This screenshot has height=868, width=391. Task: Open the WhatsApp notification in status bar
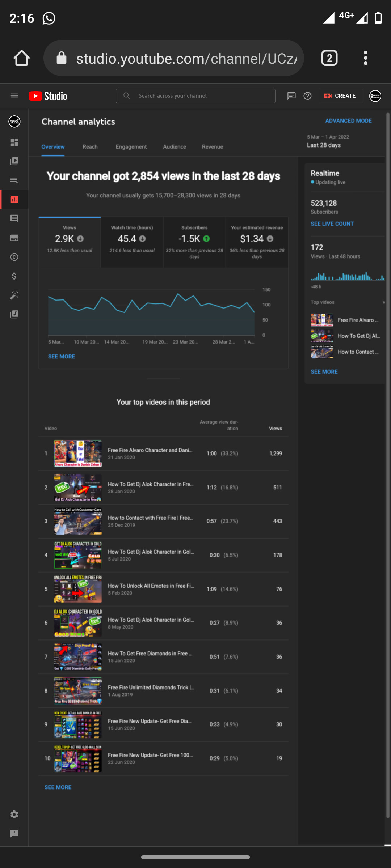[x=49, y=18]
